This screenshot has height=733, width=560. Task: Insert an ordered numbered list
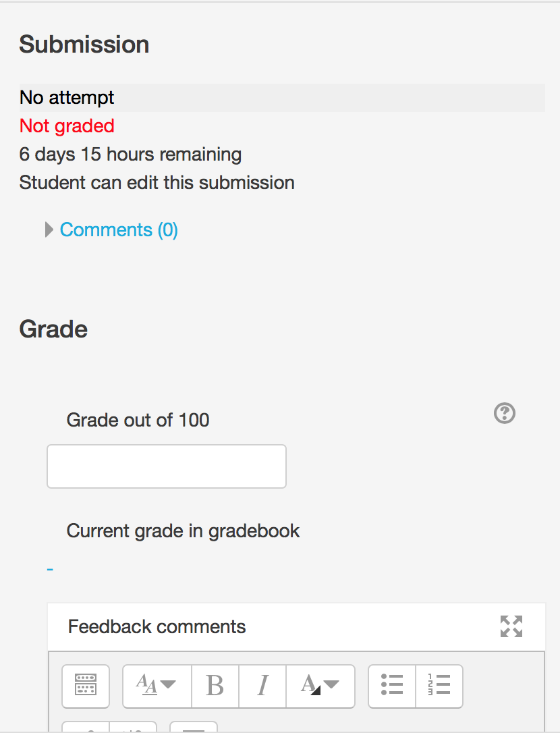click(x=439, y=686)
